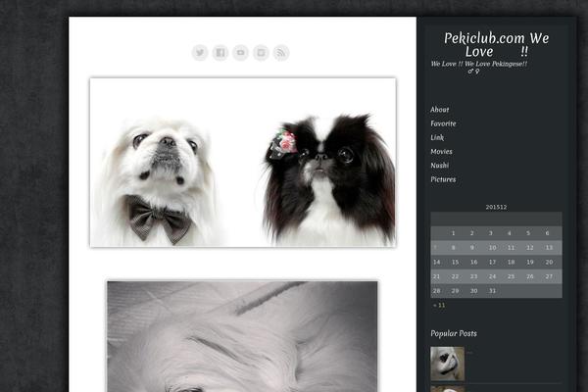
Task: Click the tagline We Love Pekingese!!
Action: tap(496, 64)
